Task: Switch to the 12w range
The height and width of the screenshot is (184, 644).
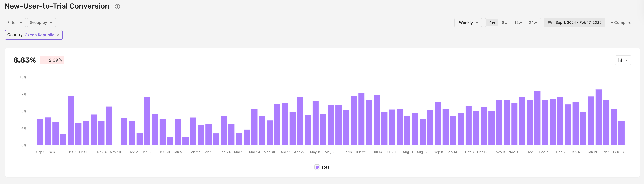Action: [x=518, y=23]
